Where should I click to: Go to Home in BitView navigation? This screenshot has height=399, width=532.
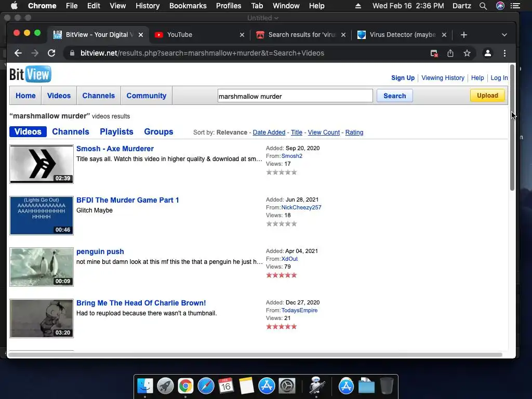(25, 96)
